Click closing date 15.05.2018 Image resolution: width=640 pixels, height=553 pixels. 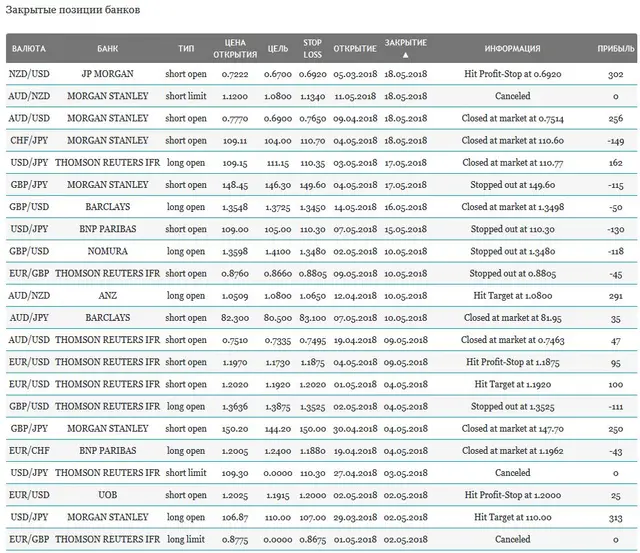tap(405, 229)
